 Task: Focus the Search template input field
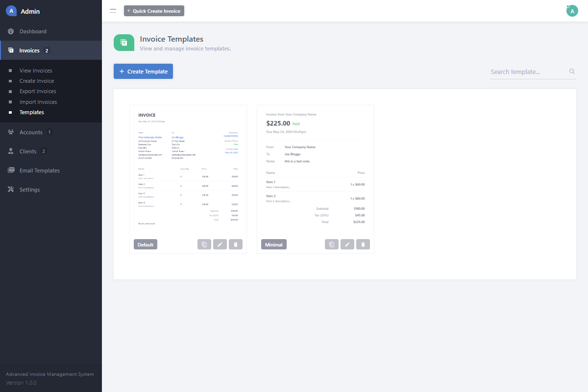point(528,72)
